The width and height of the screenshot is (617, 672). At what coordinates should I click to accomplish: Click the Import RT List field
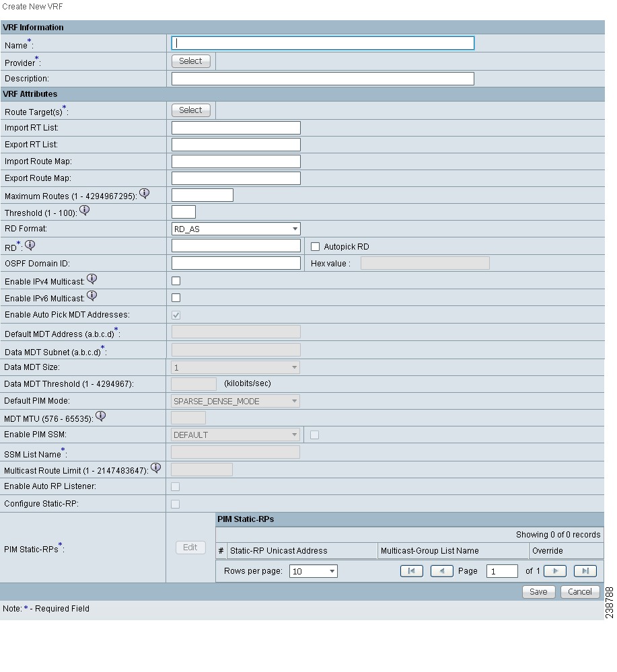[x=235, y=128]
